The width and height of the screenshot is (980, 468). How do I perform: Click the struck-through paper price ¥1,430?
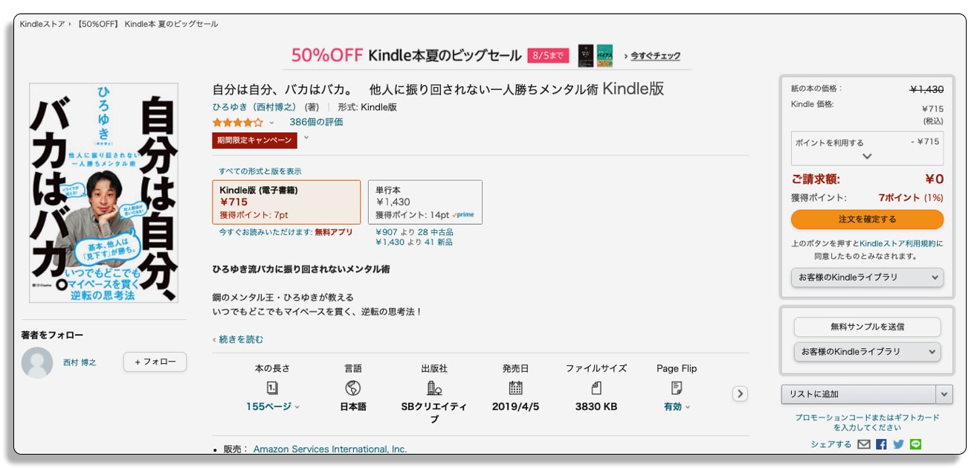coord(926,89)
